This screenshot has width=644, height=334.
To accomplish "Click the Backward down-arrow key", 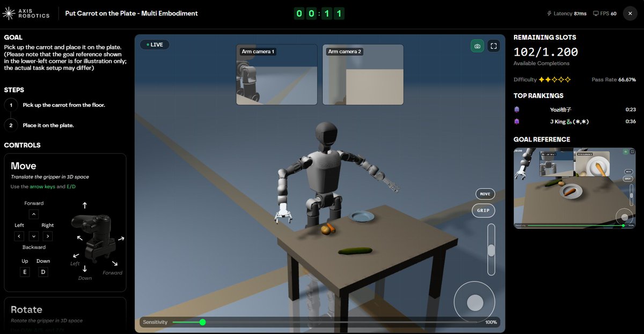I will [x=33, y=236].
